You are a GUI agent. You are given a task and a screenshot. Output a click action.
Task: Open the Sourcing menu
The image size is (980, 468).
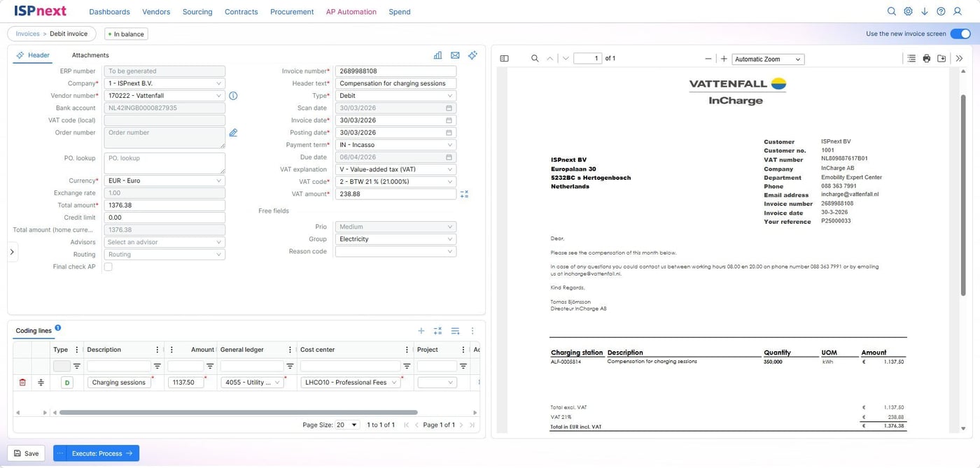click(x=197, y=12)
